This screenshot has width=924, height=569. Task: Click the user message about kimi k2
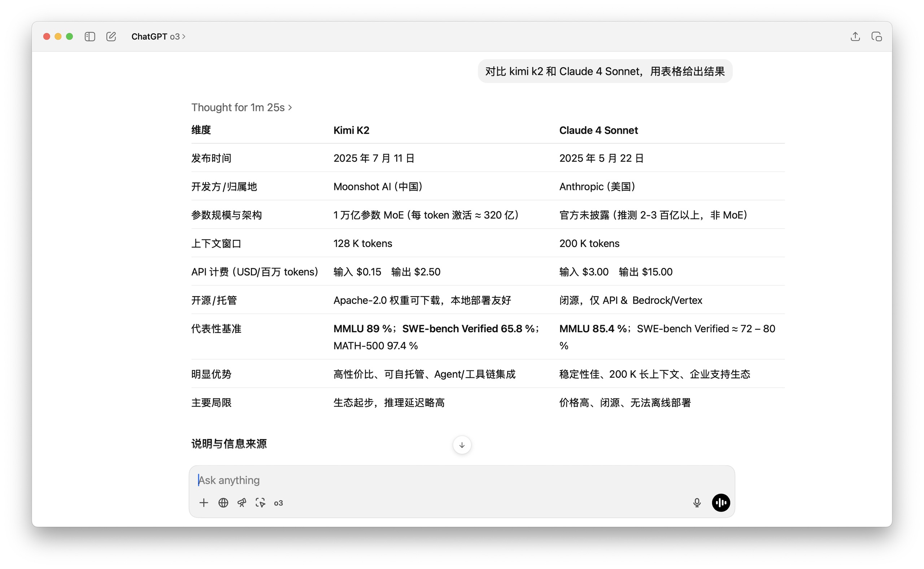pos(605,71)
